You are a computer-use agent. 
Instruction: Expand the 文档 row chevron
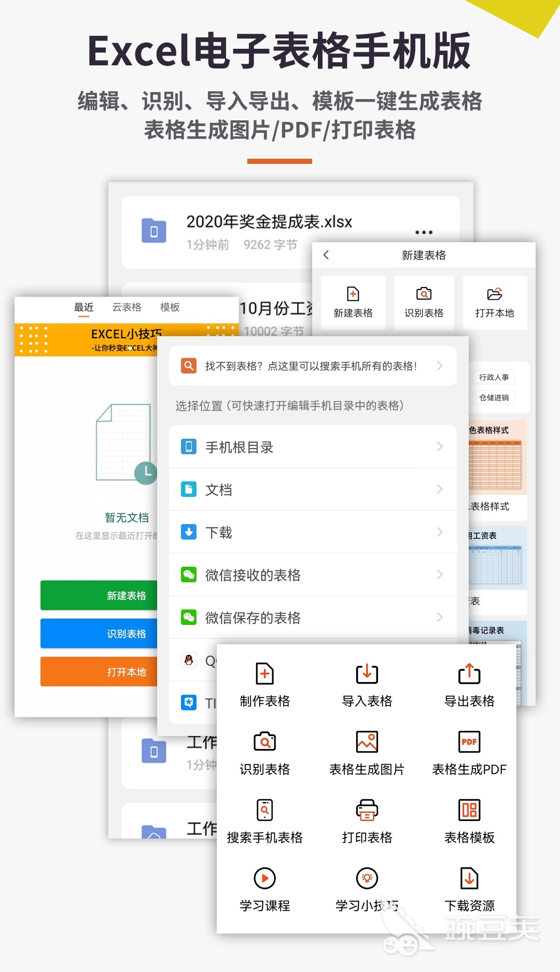[440, 489]
